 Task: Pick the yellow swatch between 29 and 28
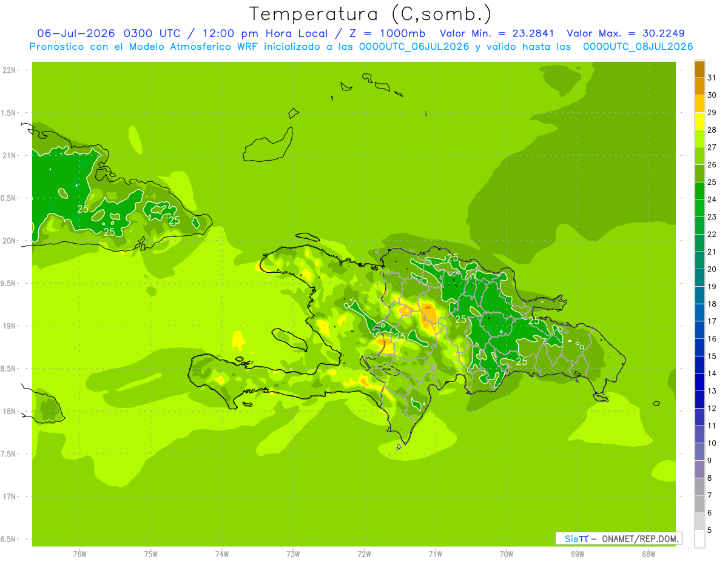[x=699, y=121]
